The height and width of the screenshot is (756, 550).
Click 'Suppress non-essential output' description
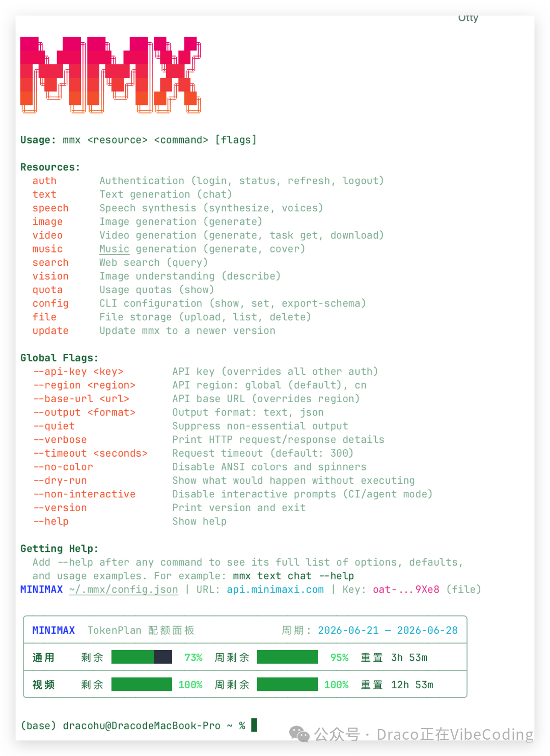click(x=260, y=426)
